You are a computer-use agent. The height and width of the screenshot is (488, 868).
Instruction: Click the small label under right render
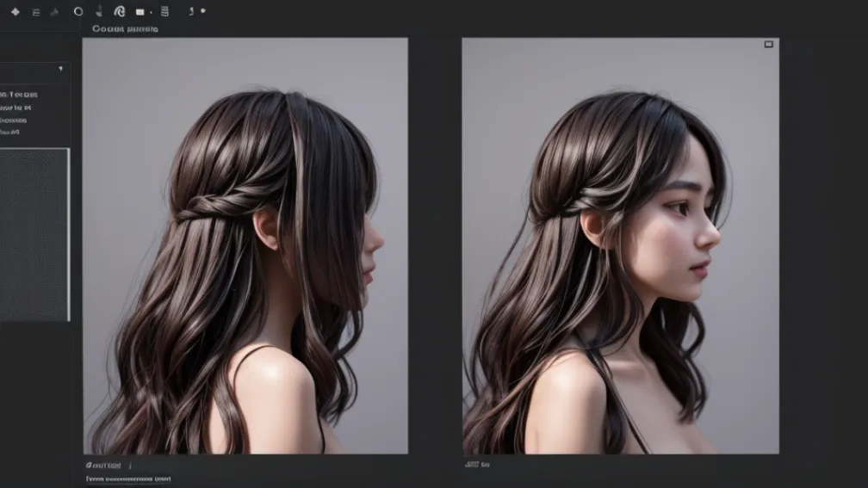[x=477, y=465]
